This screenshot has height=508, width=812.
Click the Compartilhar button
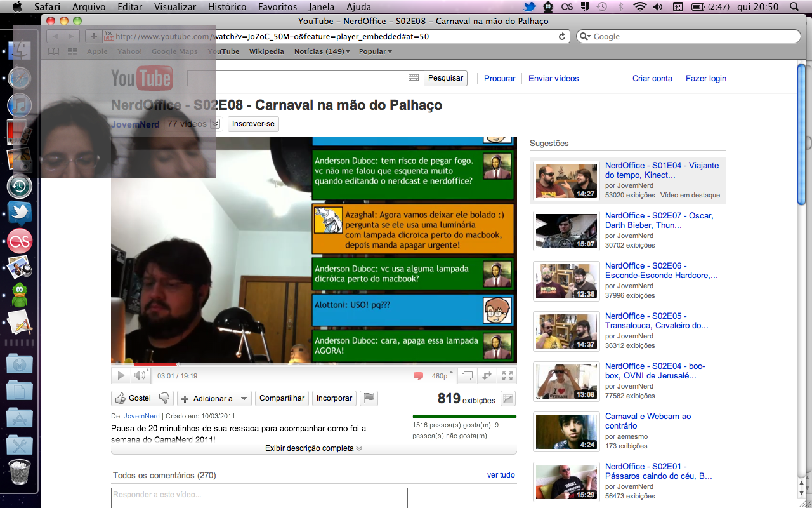(282, 398)
